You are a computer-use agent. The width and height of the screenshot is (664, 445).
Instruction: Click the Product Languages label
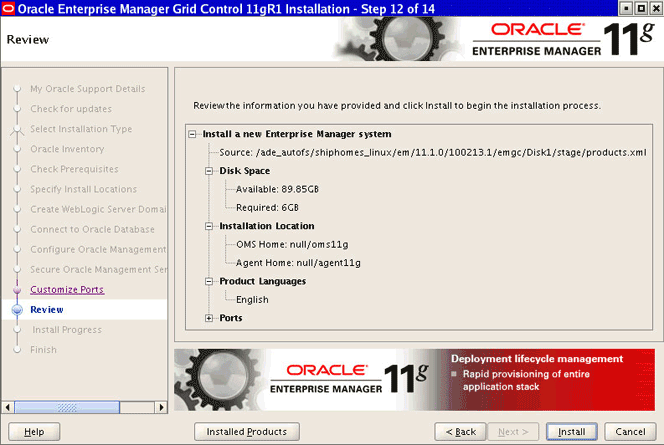click(263, 282)
